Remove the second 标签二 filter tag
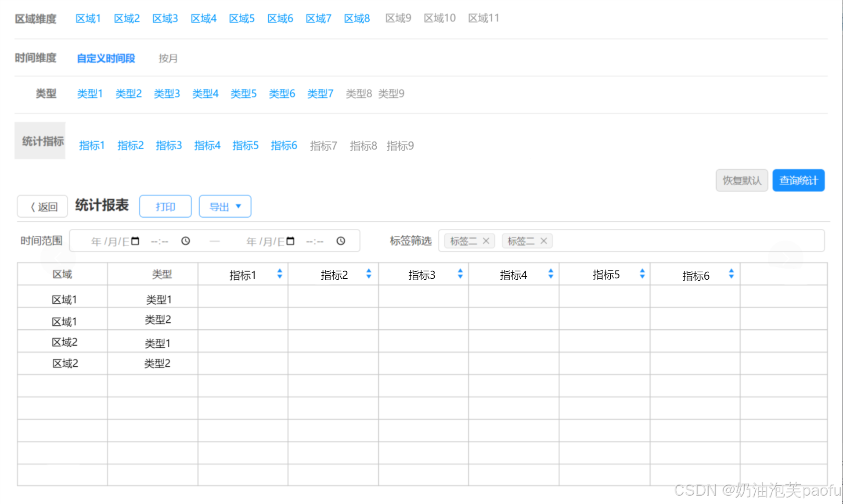Image resolution: width=843 pixels, height=504 pixels. point(544,241)
